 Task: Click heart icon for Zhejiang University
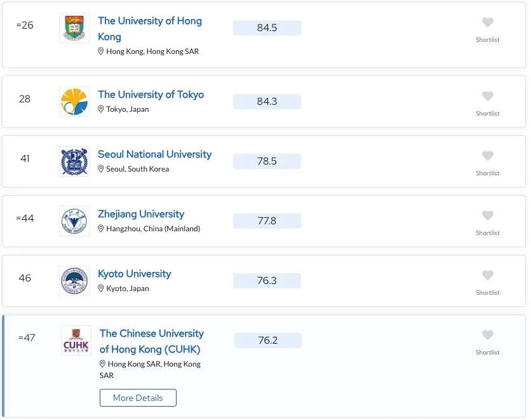[487, 216]
